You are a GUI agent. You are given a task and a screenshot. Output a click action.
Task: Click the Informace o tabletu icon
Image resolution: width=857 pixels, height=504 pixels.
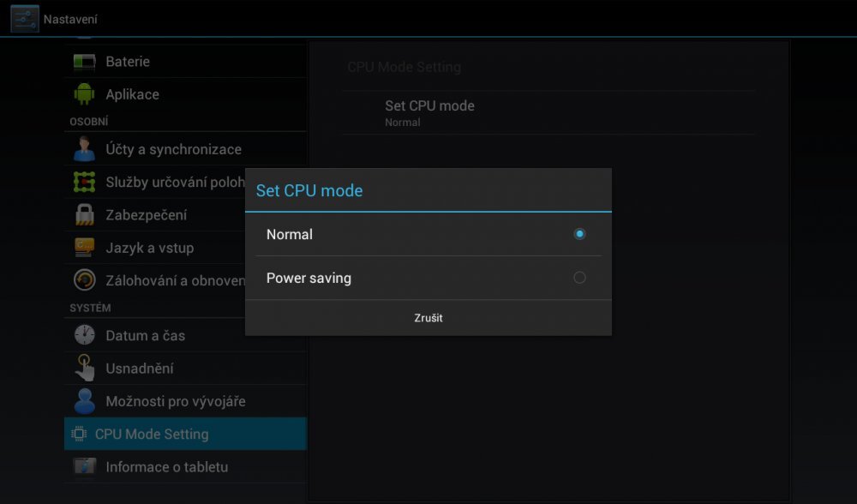[x=84, y=467]
